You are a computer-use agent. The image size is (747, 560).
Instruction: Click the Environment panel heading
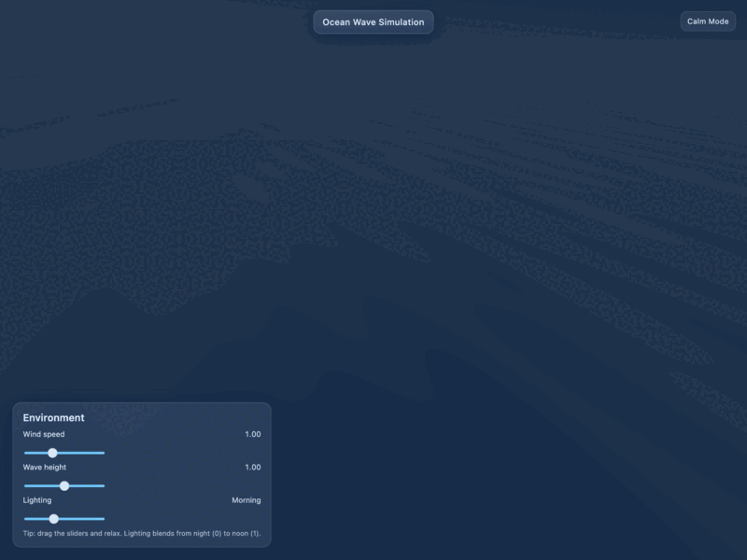click(53, 417)
